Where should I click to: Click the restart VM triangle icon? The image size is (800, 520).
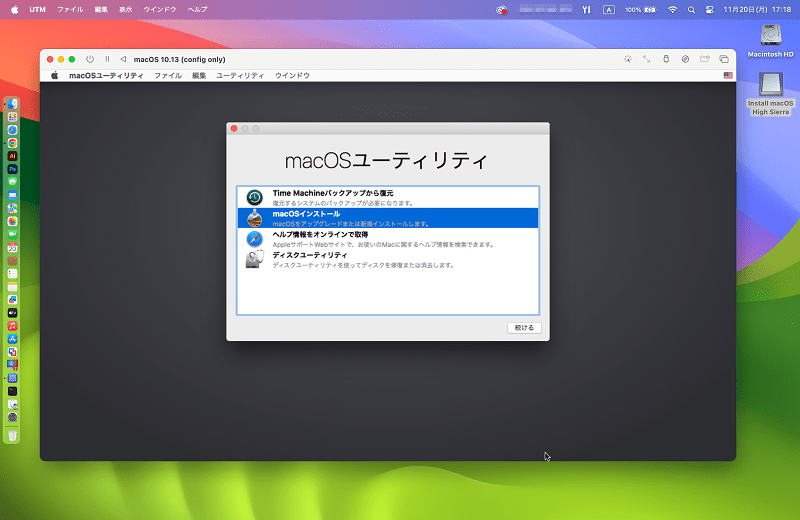pyautogui.click(x=123, y=59)
